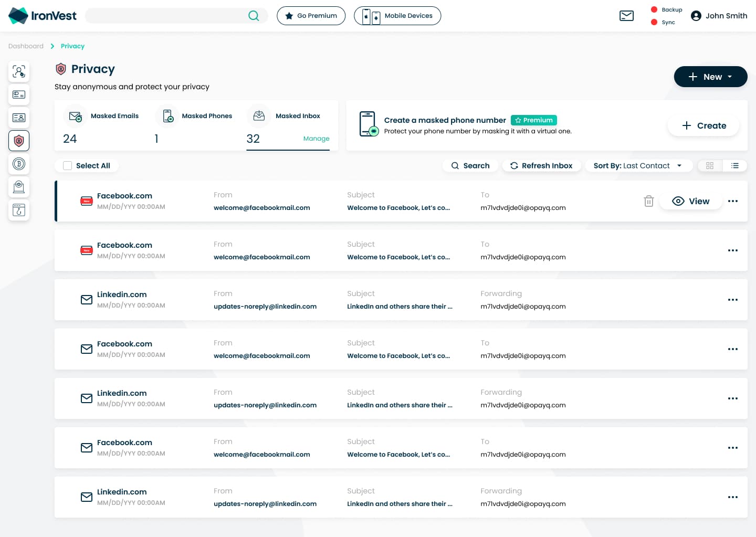Click the first Linkedin.com subject text
This screenshot has width=756, height=537.
400,307
